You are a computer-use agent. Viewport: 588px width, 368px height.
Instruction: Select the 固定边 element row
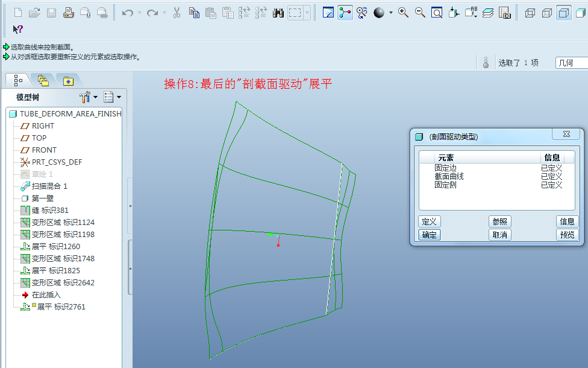point(497,168)
